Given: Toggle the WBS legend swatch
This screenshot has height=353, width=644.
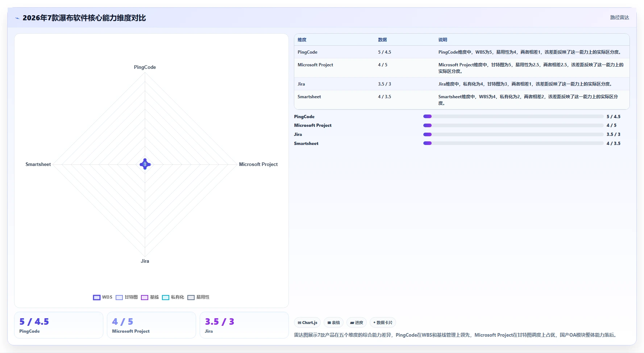Looking at the screenshot, I should tap(97, 298).
